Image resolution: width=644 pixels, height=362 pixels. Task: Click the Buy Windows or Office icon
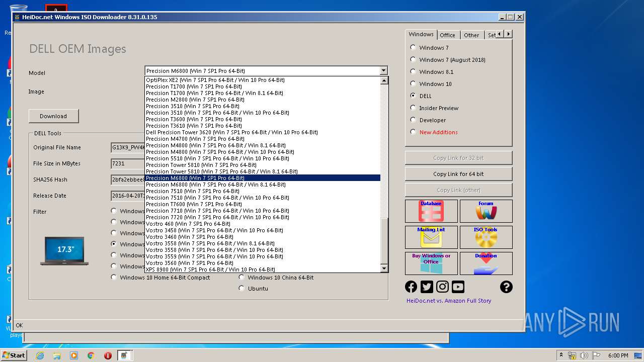click(x=431, y=263)
